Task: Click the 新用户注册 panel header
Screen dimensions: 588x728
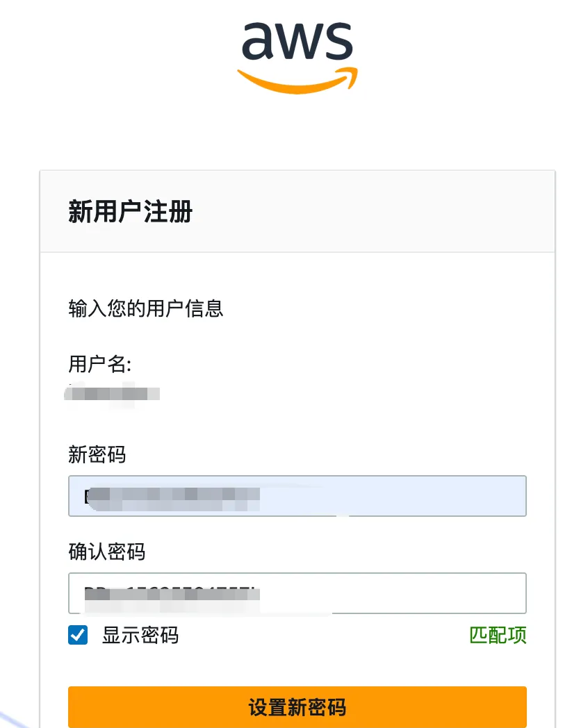Action: click(x=129, y=211)
